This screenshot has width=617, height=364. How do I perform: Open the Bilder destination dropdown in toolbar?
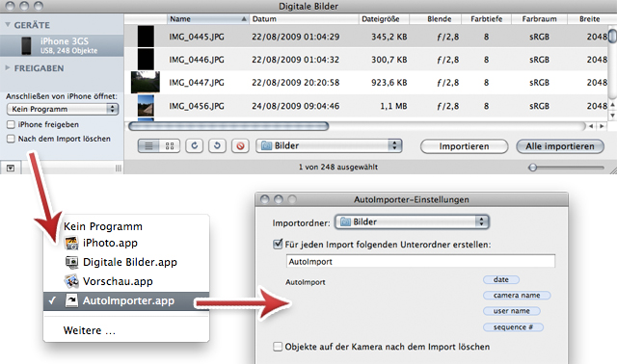(329, 145)
